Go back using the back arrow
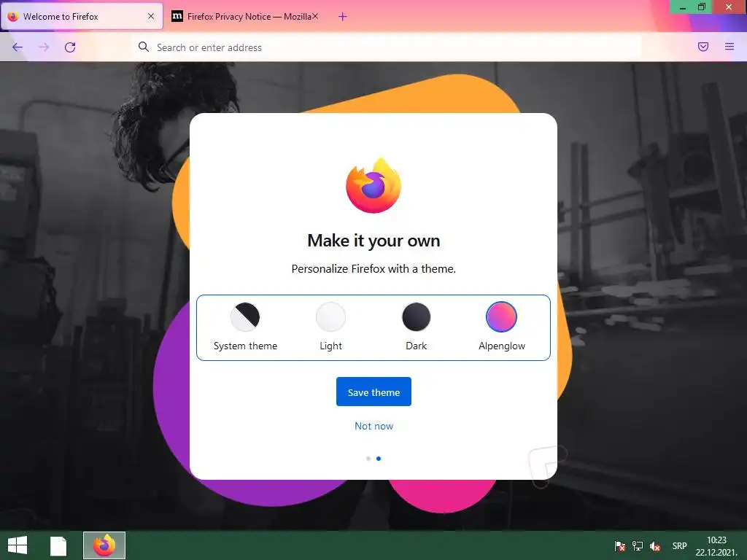This screenshot has height=560, width=747. pos(18,47)
